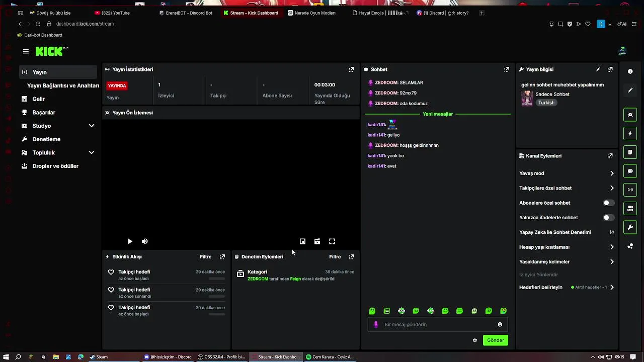Pop out the Denetim Eylemleri panel
This screenshot has width=644, height=362.
point(351,257)
